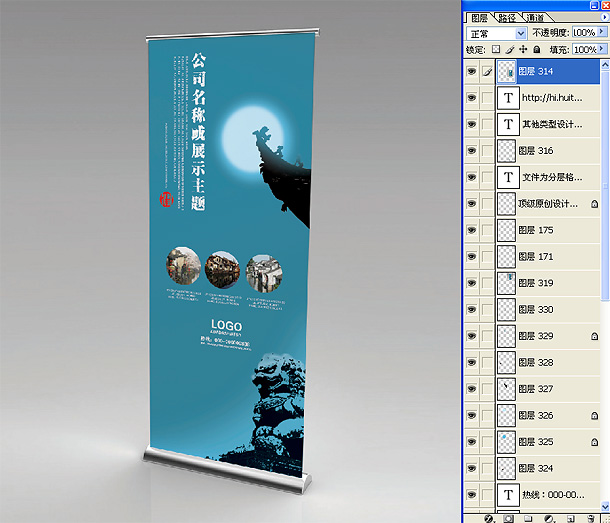Click the 不透明度 value field

pyautogui.click(x=584, y=32)
